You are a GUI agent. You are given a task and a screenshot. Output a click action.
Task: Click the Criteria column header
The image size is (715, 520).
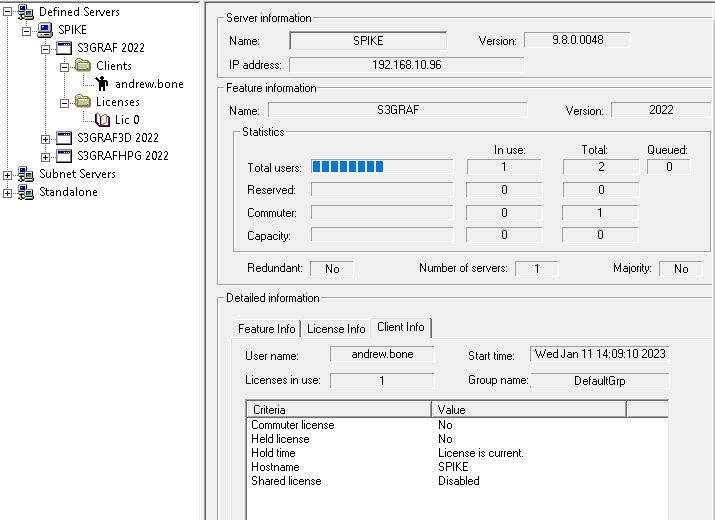[x=339, y=410]
